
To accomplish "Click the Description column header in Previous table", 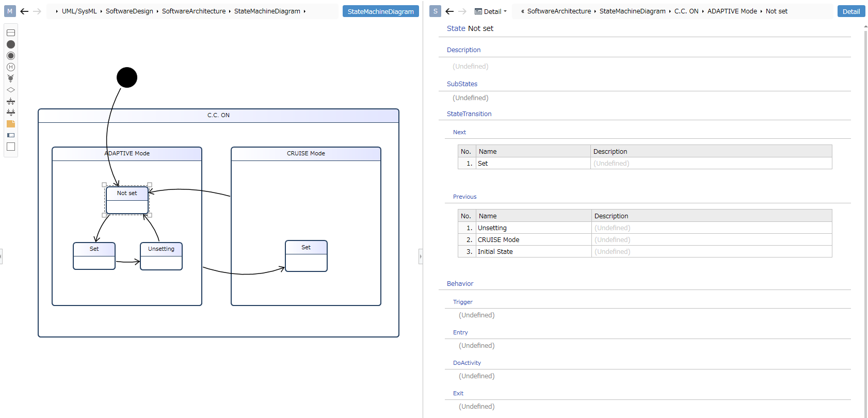I will click(712, 216).
